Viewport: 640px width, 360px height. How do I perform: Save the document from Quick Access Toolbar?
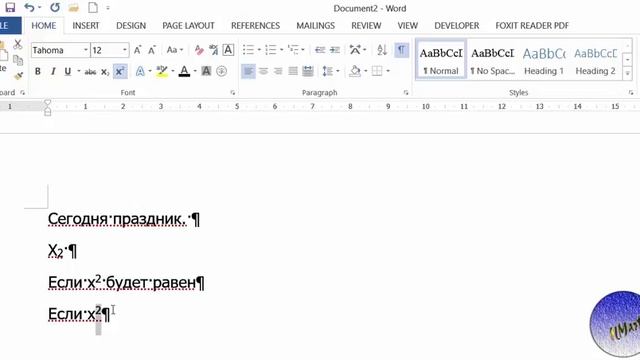pos(9,7)
